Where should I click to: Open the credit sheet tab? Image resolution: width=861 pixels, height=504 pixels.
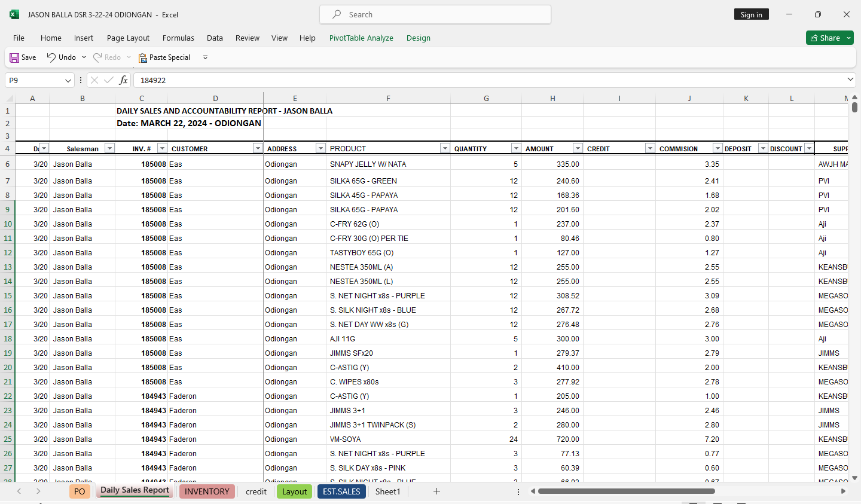(256, 491)
